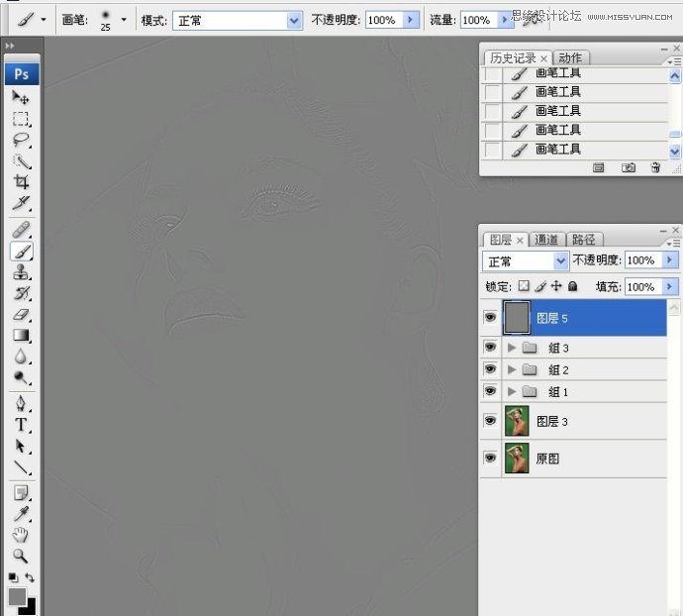
Task: Select the Healing Brush tool
Action: (21, 230)
